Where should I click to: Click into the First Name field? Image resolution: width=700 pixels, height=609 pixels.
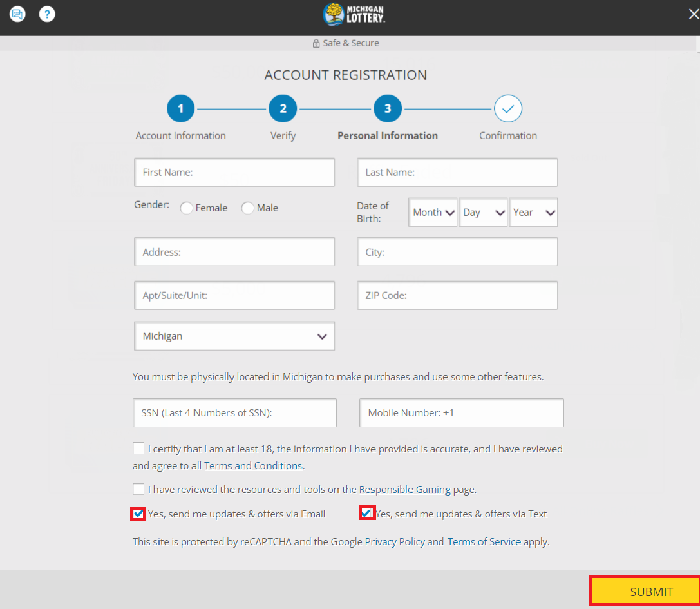pyautogui.click(x=234, y=172)
